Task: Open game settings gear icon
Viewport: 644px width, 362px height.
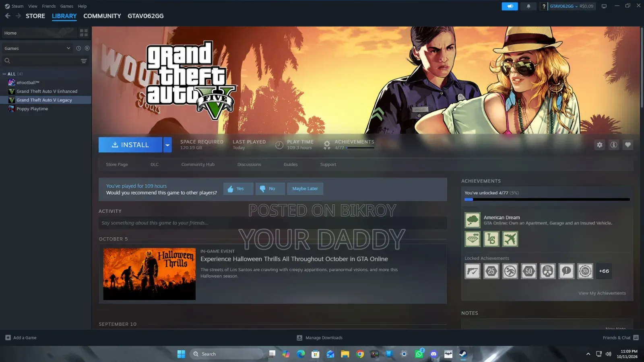Action: click(600, 145)
